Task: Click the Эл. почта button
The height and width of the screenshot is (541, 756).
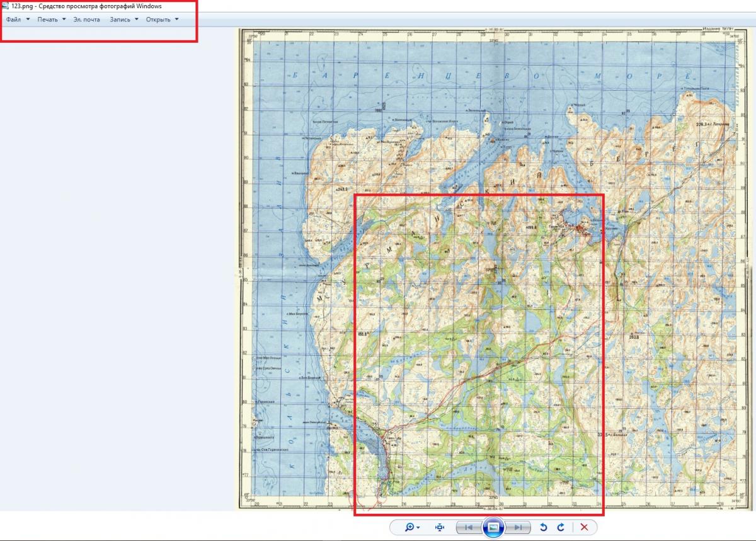Action: coord(86,20)
